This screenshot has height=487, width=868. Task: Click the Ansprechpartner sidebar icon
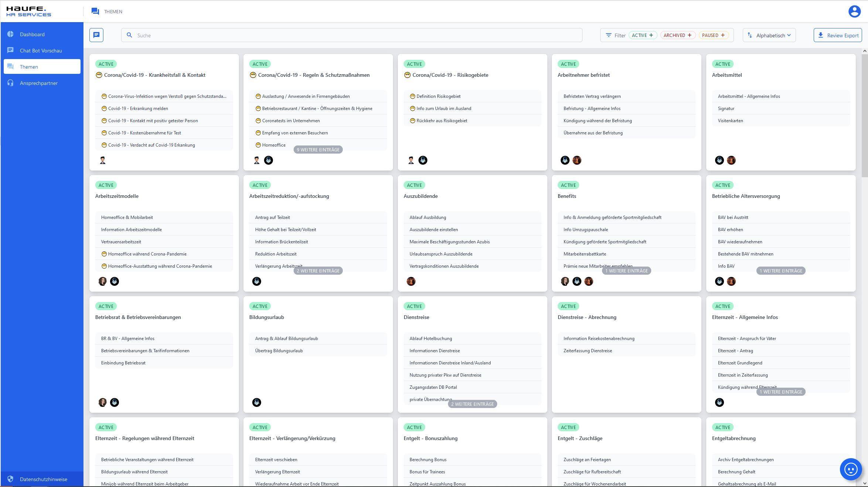(x=11, y=83)
